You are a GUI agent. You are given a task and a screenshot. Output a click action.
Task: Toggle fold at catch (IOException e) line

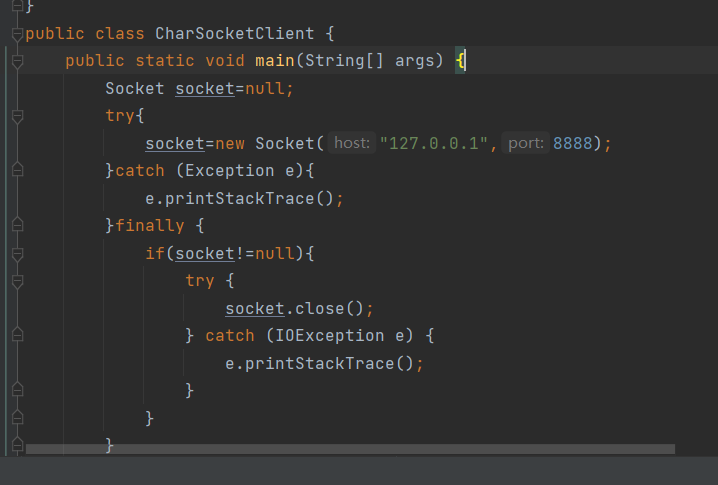(x=17, y=335)
